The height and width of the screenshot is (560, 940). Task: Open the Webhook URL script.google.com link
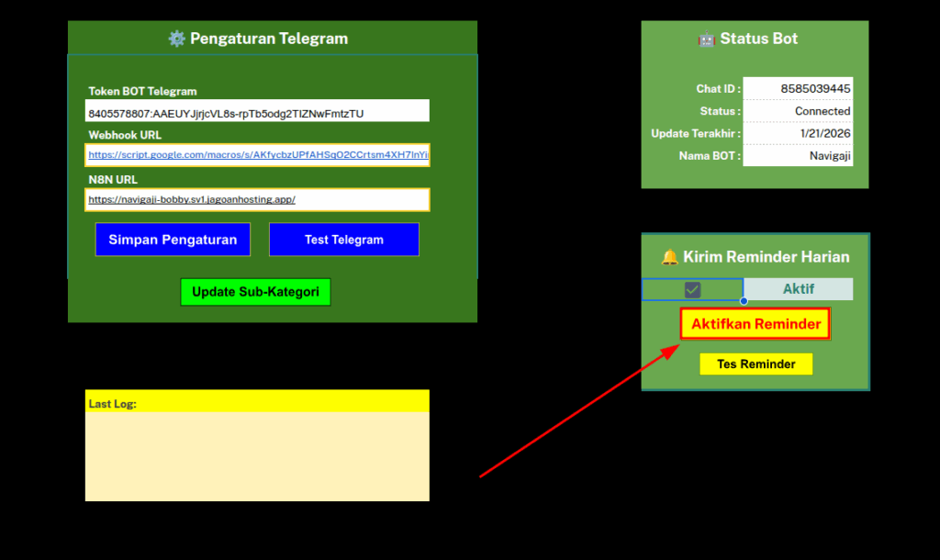[257, 156]
